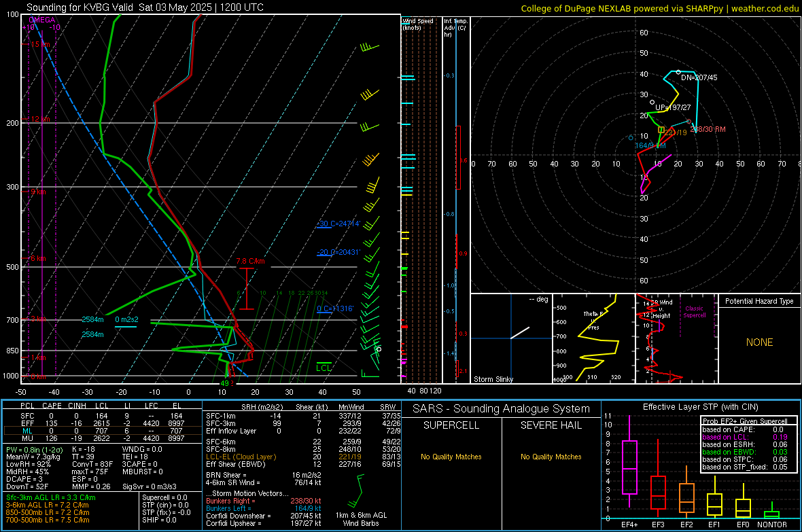Click the 'Storm Slinky' panel label
The image size is (802, 532).
pos(493,379)
